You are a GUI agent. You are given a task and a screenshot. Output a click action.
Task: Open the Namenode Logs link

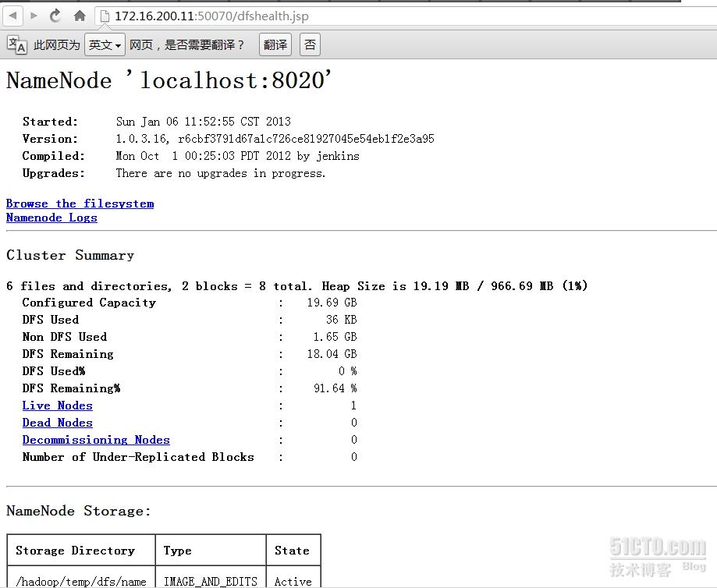click(x=51, y=218)
